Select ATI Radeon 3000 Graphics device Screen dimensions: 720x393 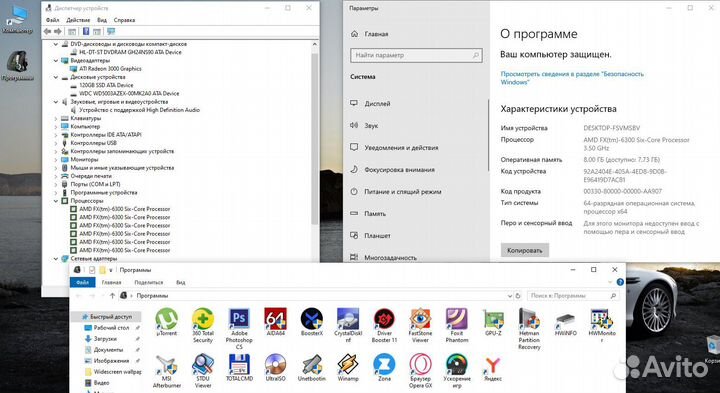point(110,69)
